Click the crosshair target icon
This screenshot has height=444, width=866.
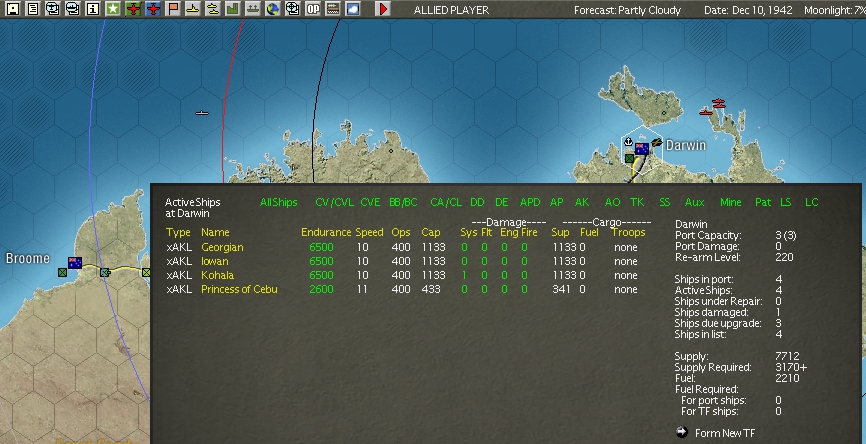tap(293, 8)
